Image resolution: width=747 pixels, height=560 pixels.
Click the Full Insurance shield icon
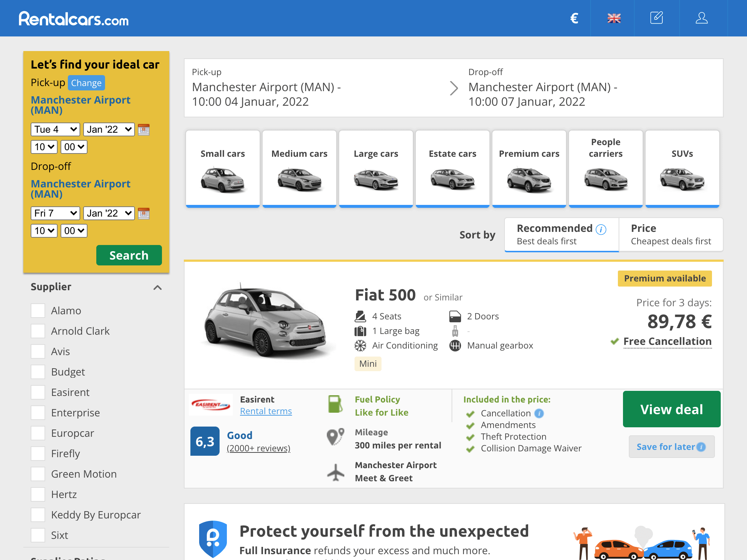point(213,539)
